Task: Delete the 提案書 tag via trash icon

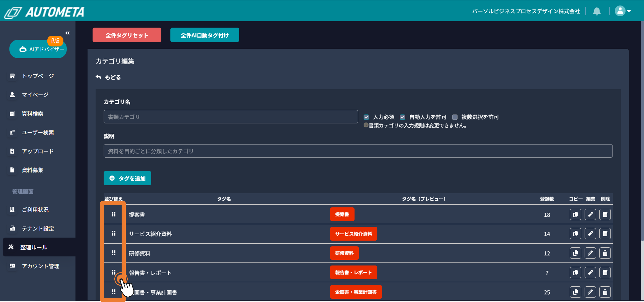Action: point(605,214)
